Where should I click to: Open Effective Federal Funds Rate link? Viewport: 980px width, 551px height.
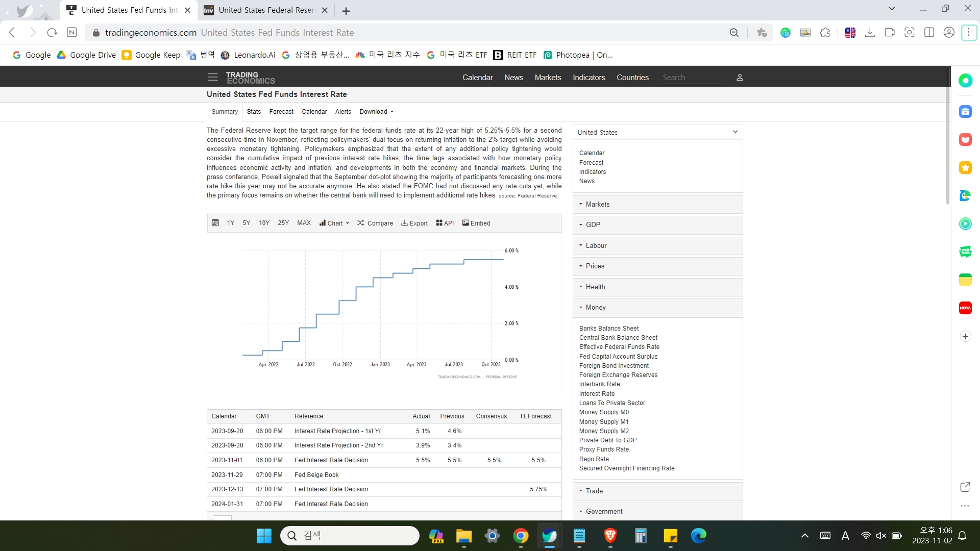(619, 347)
